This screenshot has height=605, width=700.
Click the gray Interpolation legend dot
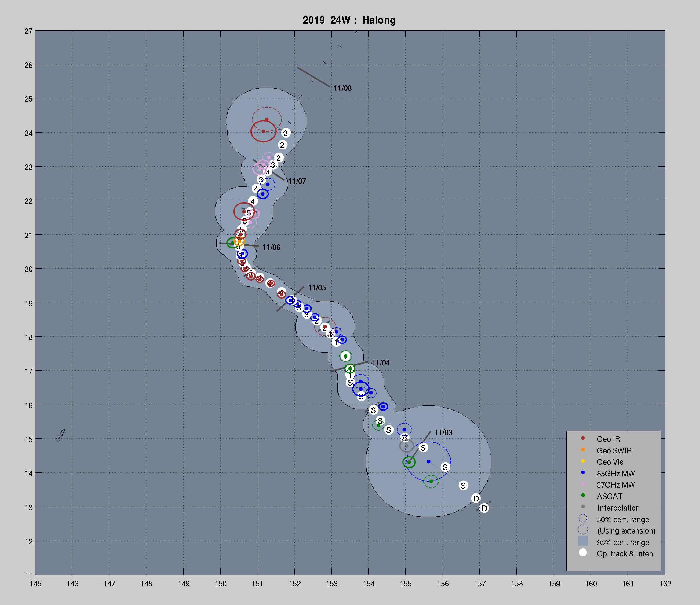[x=582, y=507]
